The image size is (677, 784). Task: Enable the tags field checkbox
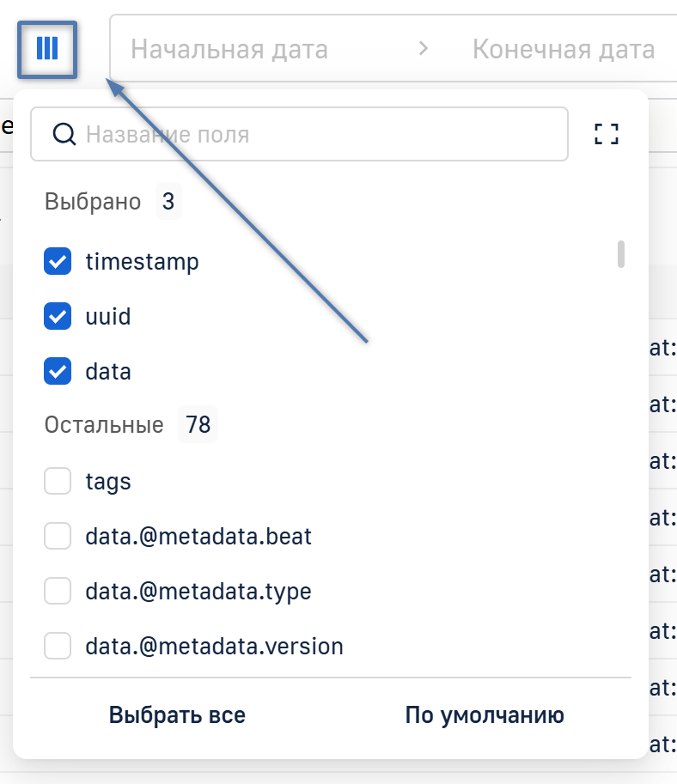58,482
